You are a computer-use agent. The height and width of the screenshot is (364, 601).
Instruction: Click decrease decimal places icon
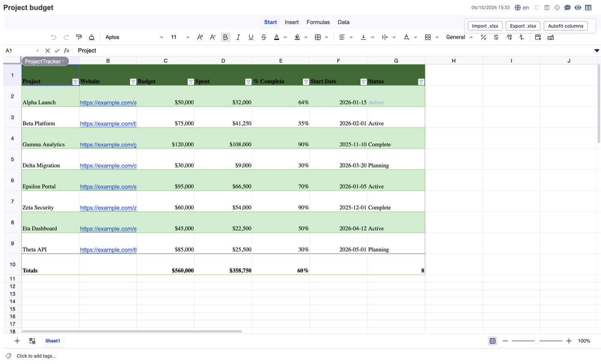[522, 37]
